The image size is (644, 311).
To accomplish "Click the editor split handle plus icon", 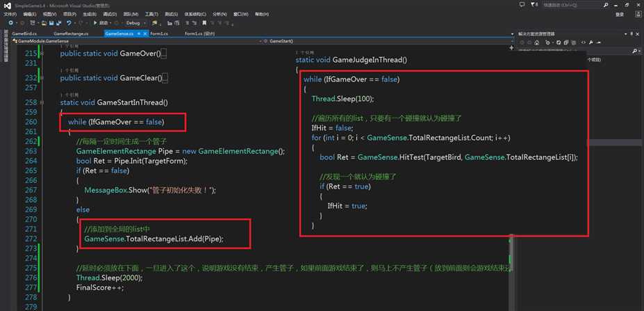I will [x=511, y=48].
